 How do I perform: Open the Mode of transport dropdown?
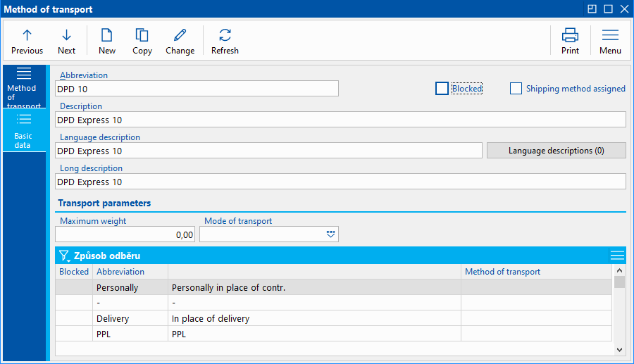(330, 234)
